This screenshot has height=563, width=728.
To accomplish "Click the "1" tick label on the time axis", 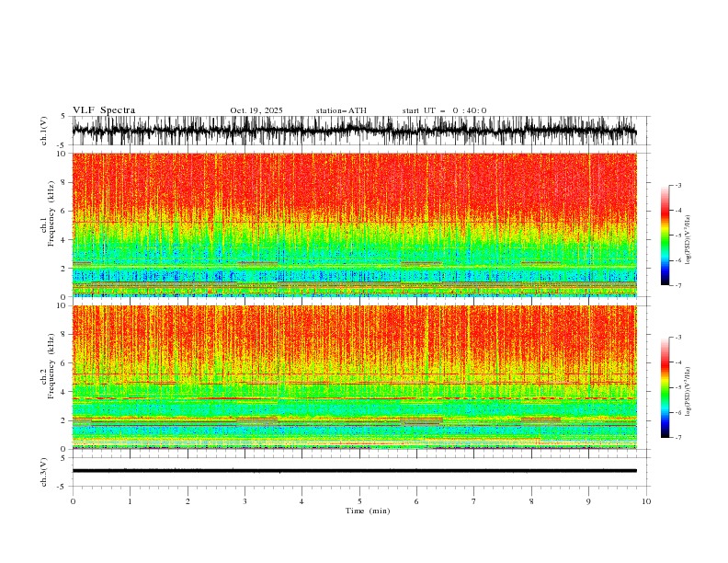I will [x=130, y=501].
